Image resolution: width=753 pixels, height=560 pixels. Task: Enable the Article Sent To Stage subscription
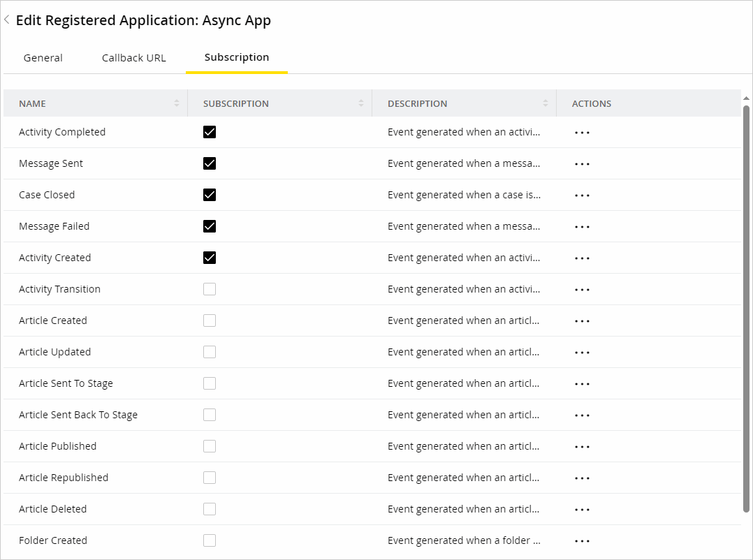pos(210,383)
